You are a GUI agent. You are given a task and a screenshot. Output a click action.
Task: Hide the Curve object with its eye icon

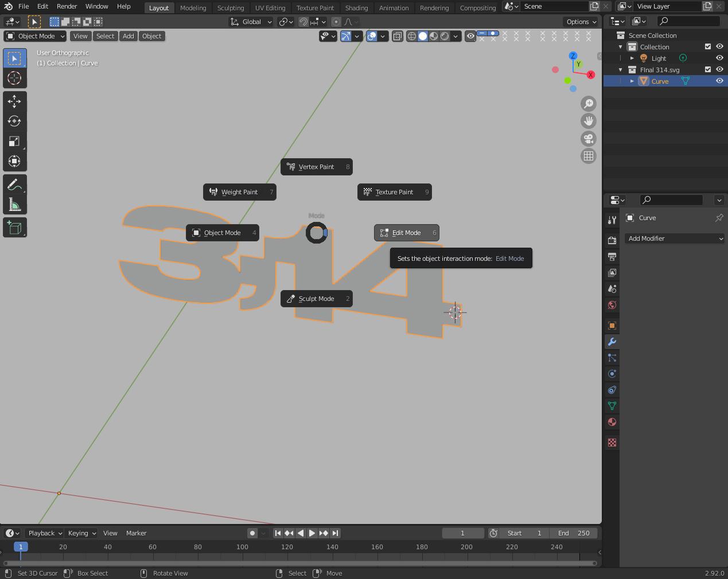[x=719, y=81]
